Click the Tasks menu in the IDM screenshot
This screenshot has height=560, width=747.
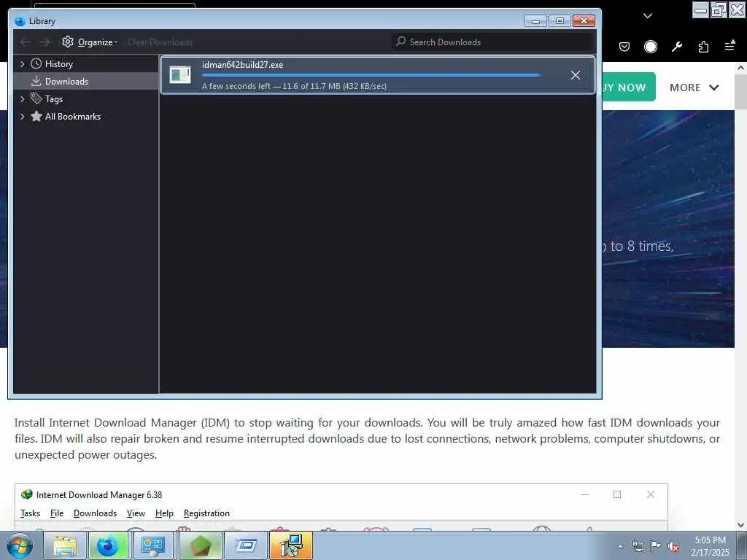(30, 513)
